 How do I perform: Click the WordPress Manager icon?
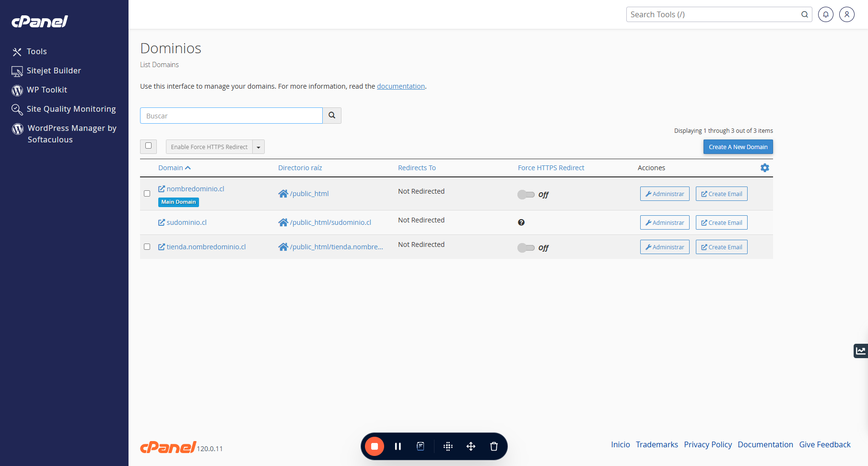(18, 129)
